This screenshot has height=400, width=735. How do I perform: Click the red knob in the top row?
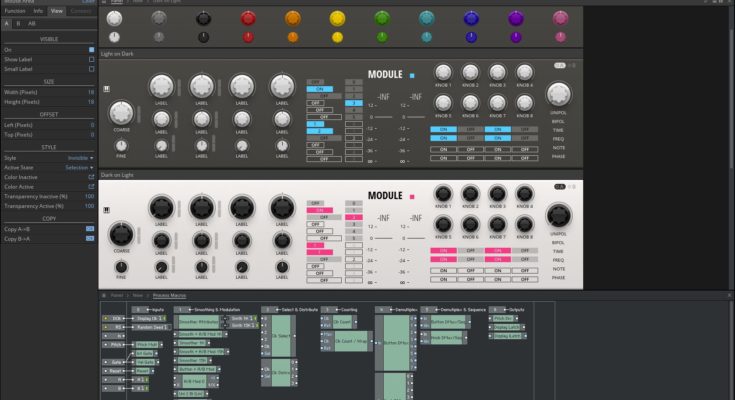(x=247, y=18)
